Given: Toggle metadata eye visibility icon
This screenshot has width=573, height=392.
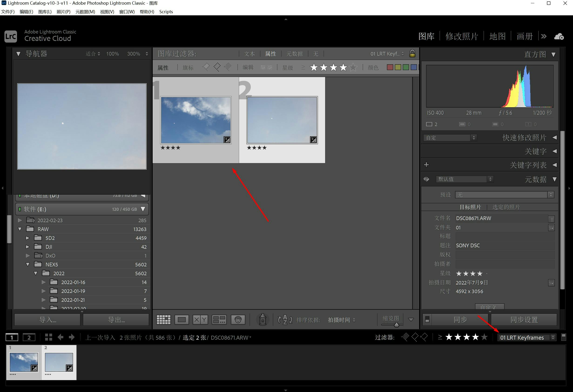Looking at the screenshot, I should tap(426, 179).
